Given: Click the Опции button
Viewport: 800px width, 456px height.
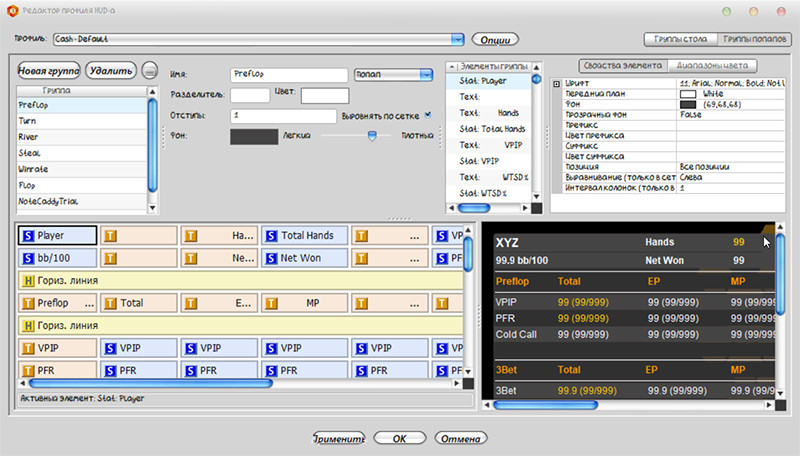Looking at the screenshot, I should click(493, 40).
